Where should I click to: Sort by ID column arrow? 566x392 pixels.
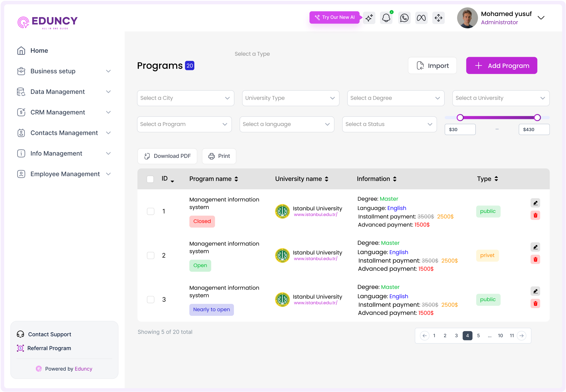[172, 181]
